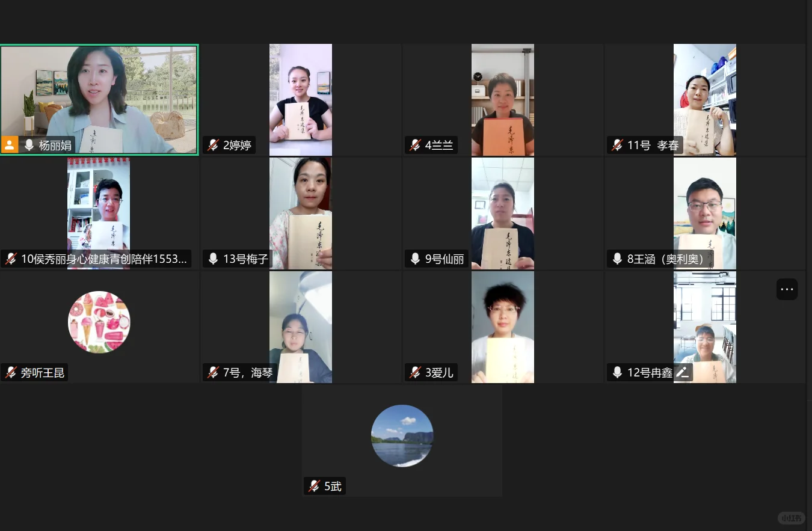This screenshot has height=531, width=812.
Task: Click the microphone icon of 9号仙丽
Action: click(x=415, y=259)
